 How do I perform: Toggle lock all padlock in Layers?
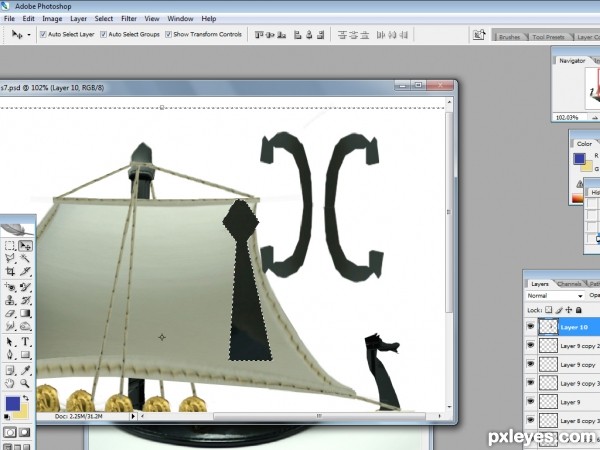[x=579, y=310]
